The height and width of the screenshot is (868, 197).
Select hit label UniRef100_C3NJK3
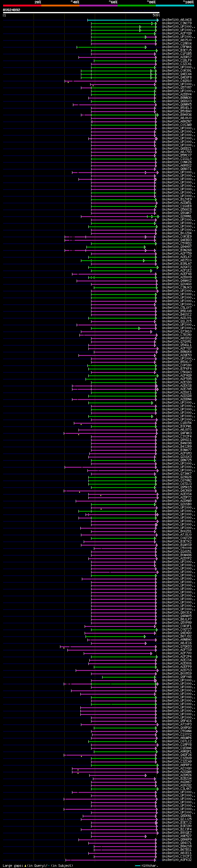point(177,287)
